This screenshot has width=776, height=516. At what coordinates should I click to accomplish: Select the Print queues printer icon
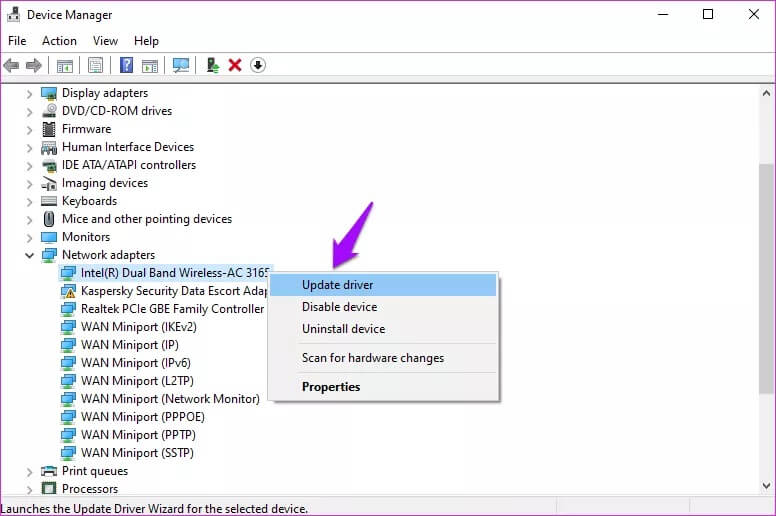[x=49, y=470]
